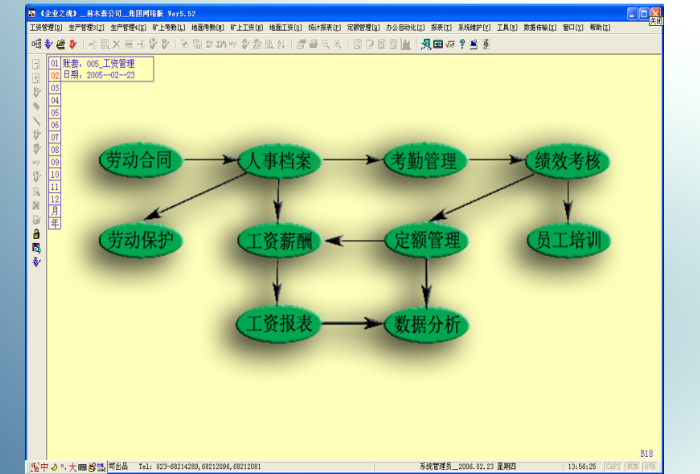
Task: Click the zoom magnifier icon in toolbar
Action: (x=327, y=44)
